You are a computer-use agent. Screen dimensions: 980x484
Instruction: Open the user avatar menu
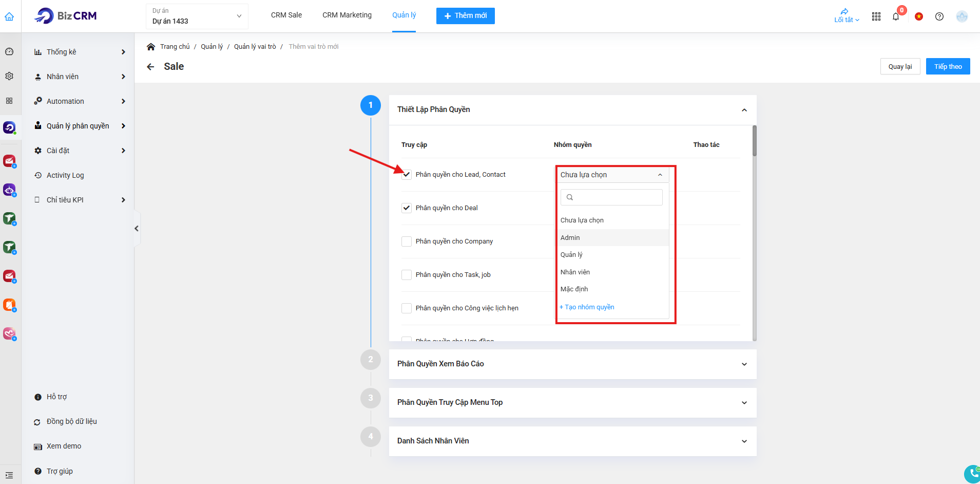[x=962, y=16]
